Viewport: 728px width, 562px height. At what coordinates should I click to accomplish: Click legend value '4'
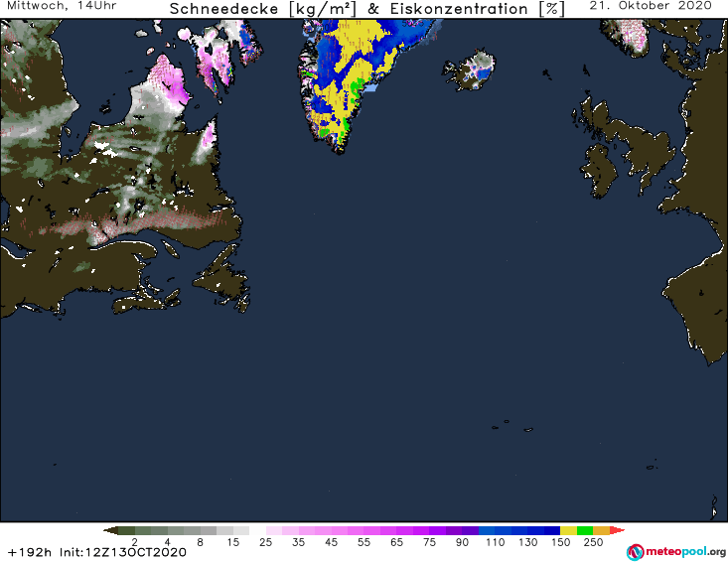click(168, 542)
